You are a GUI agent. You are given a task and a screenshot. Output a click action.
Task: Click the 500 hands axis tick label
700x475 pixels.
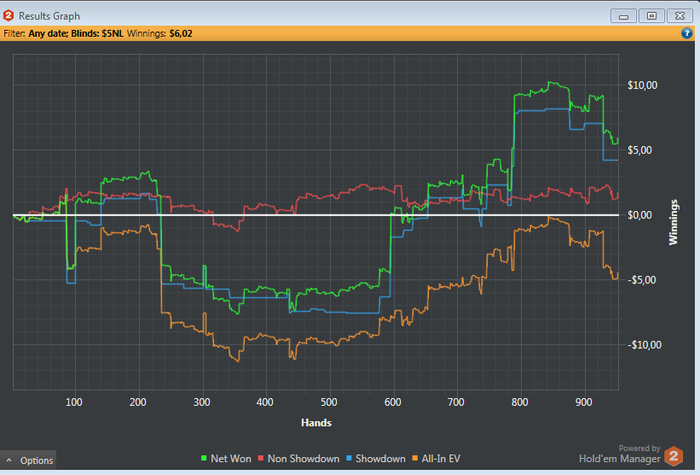(329, 402)
